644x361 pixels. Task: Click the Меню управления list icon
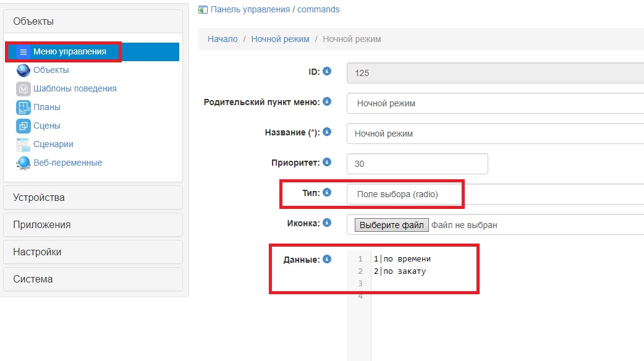(x=23, y=52)
